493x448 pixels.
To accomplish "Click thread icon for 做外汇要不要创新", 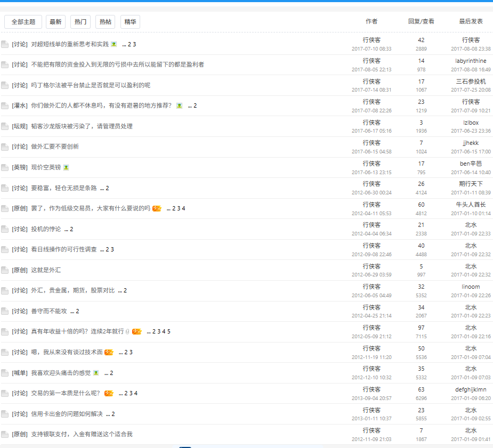I will pyautogui.click(x=5, y=146).
